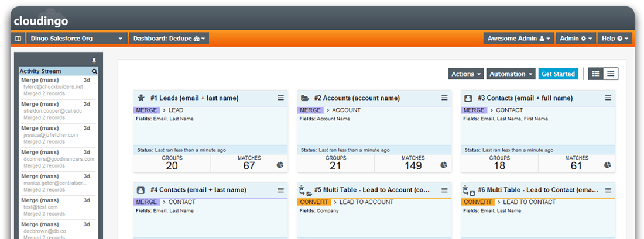The image size is (644, 239).
Task: Toggle the sidebar panel icon next to Dingo Salesforce Org
Action: [18, 39]
